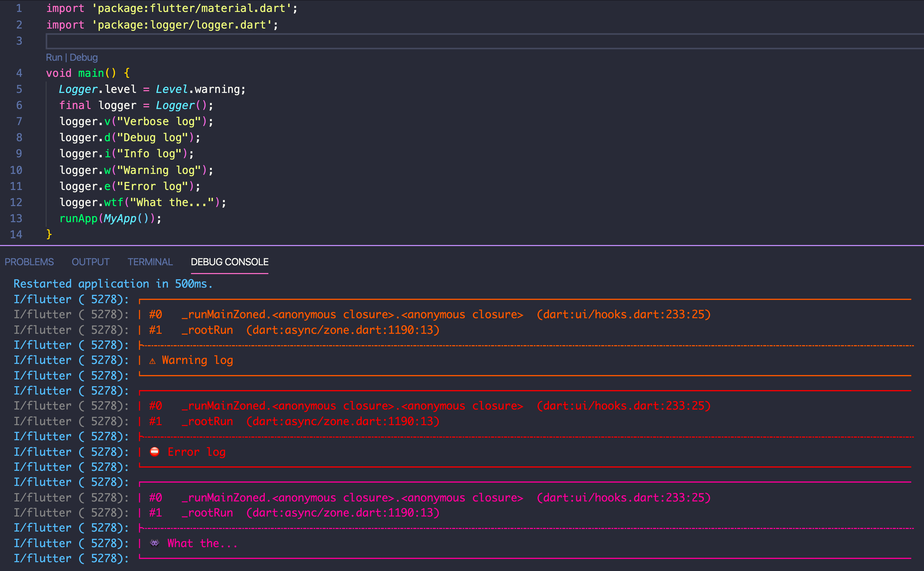Switch to the TERMINAL tab
The height and width of the screenshot is (571, 924).
point(150,262)
